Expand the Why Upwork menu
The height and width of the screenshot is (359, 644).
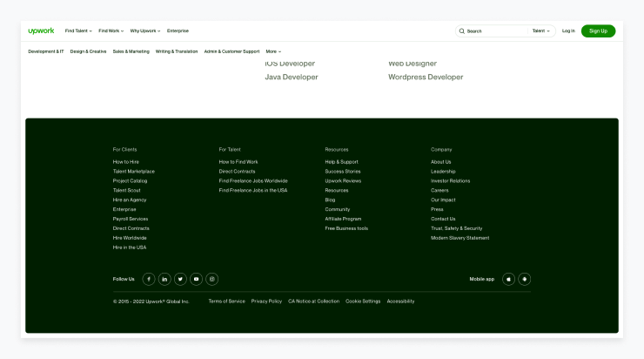(x=145, y=30)
